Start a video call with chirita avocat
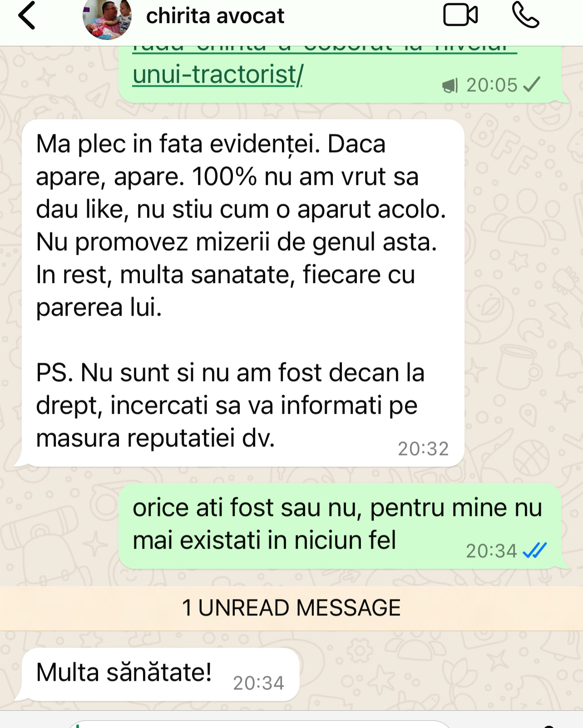The height and width of the screenshot is (728, 583). [x=460, y=15]
